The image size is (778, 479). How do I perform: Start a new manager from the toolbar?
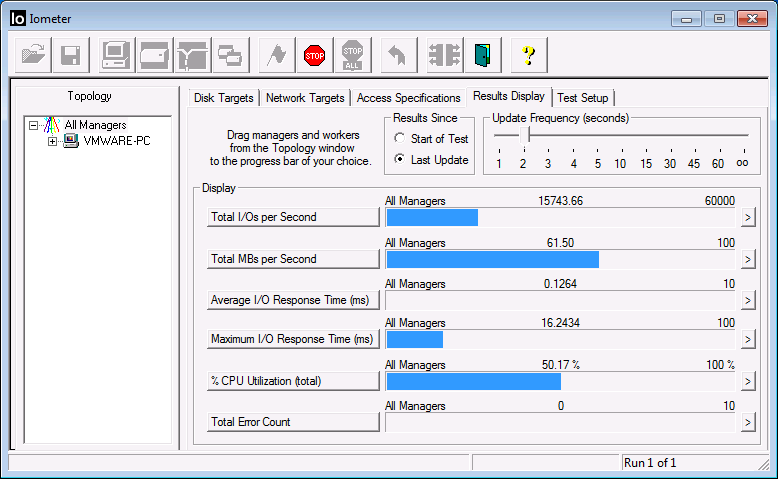point(116,55)
